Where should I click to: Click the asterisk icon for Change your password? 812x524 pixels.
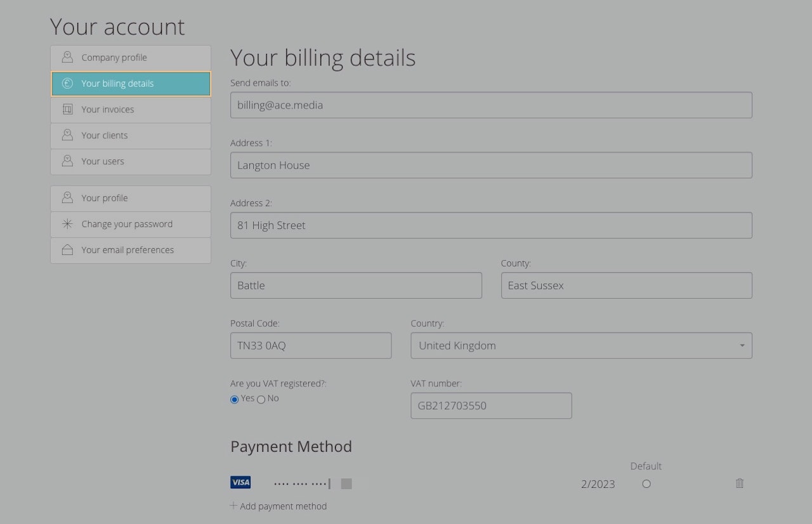[x=67, y=224]
